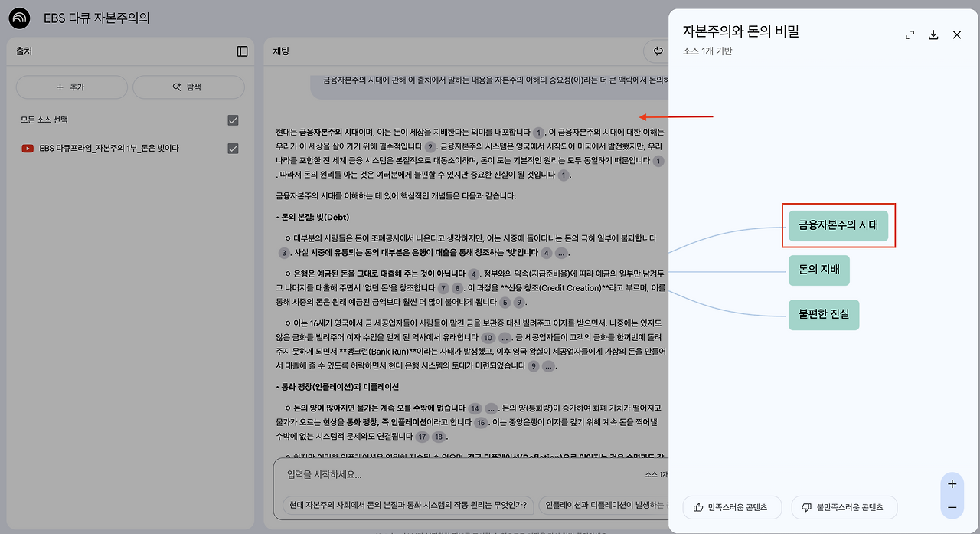The height and width of the screenshot is (534, 980).
Task: Give thumbs up with 만족스러운 콘텐츠
Action: (x=732, y=507)
